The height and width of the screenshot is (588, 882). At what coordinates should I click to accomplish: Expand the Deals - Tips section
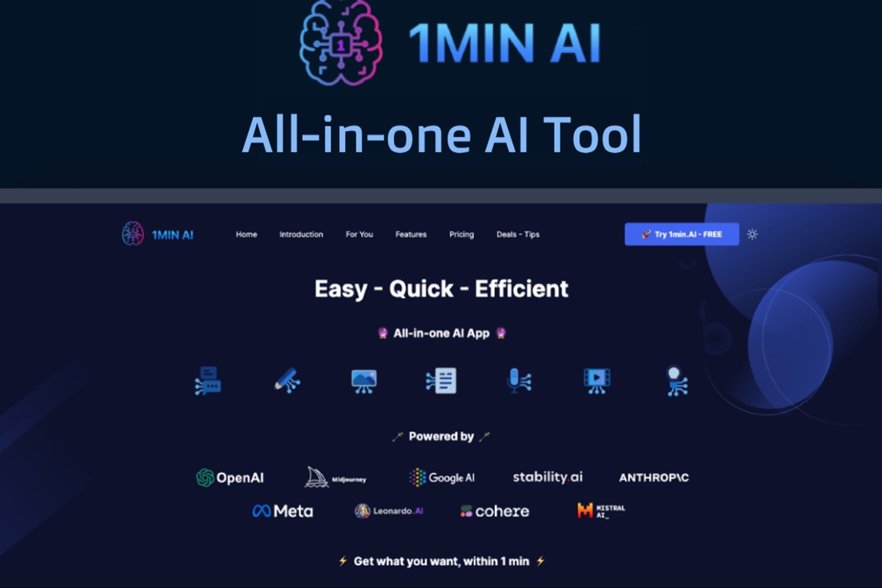(x=519, y=234)
